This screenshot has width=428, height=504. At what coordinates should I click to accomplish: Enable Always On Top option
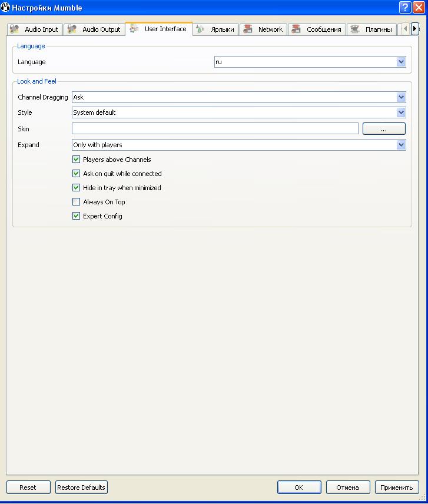tap(76, 202)
